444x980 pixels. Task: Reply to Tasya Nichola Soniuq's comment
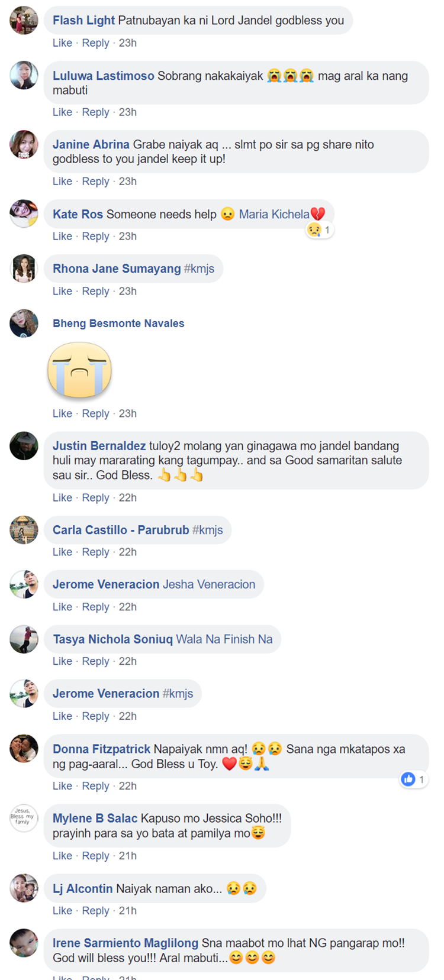point(95,661)
